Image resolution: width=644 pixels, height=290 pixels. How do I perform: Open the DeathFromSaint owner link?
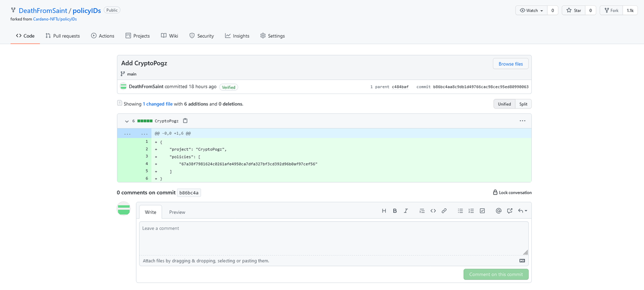42,10
